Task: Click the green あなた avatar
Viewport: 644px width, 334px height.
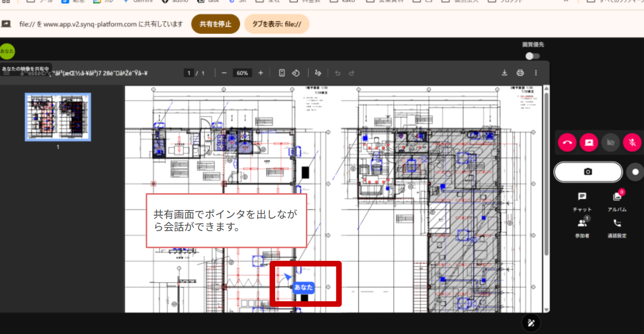Action: [x=7, y=51]
